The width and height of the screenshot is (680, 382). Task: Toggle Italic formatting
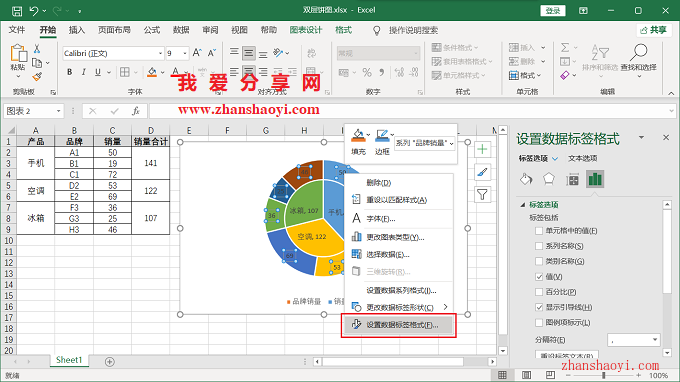(x=84, y=72)
